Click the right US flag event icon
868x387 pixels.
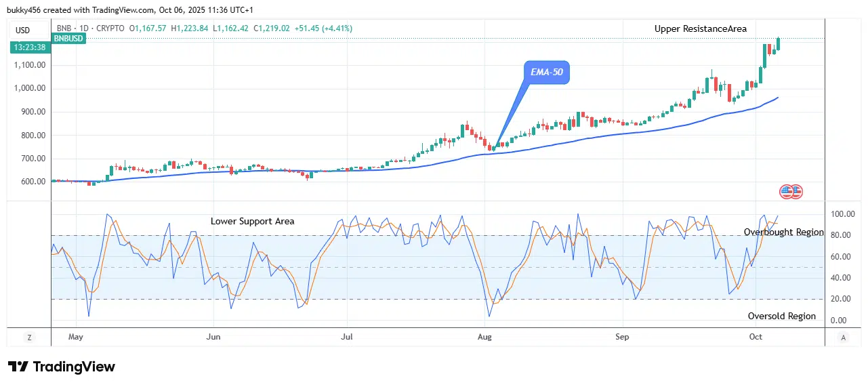click(796, 192)
